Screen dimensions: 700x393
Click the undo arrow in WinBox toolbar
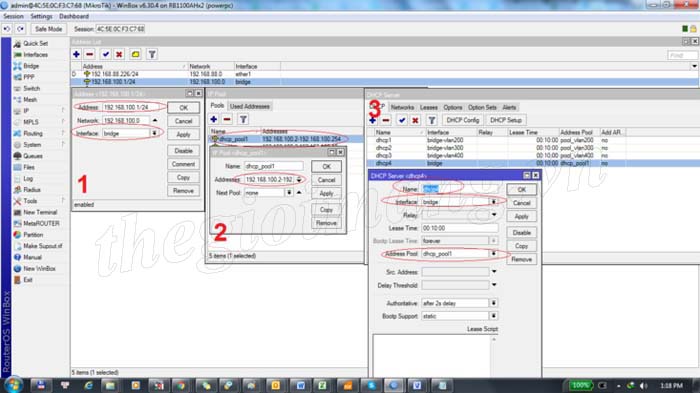[7, 29]
